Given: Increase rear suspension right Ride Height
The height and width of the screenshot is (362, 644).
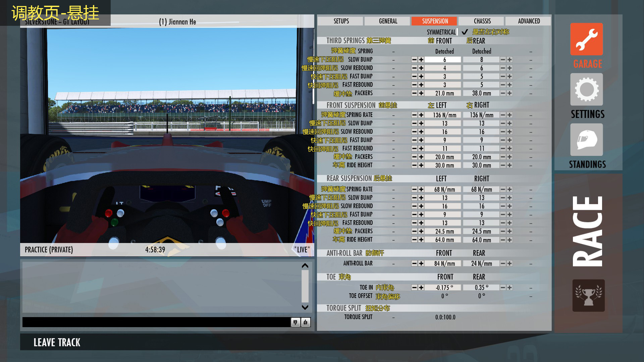Looking at the screenshot, I should point(509,240).
